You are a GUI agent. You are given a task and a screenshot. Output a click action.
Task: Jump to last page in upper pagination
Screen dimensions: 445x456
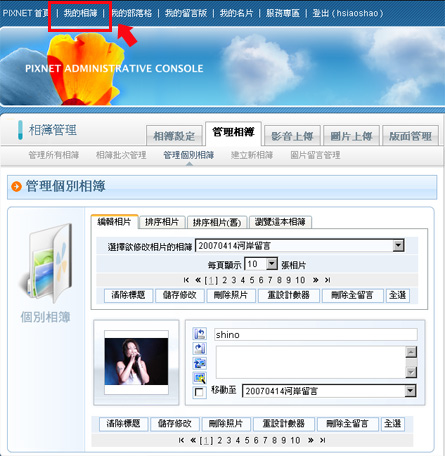pos(328,280)
